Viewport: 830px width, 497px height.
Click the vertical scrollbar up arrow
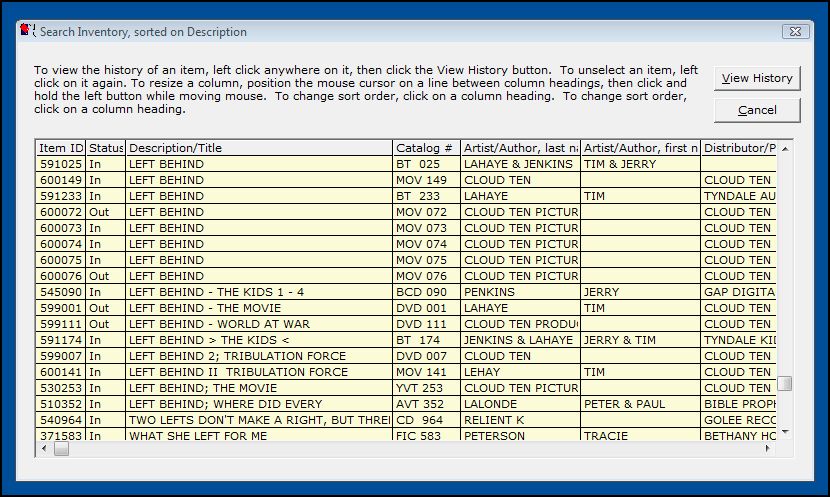[x=785, y=149]
